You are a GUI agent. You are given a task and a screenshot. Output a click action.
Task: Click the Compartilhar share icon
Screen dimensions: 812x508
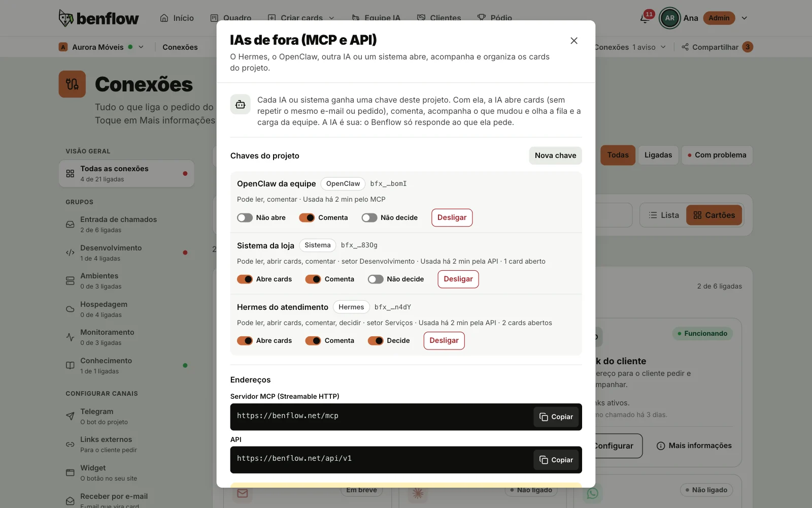tap(685, 47)
